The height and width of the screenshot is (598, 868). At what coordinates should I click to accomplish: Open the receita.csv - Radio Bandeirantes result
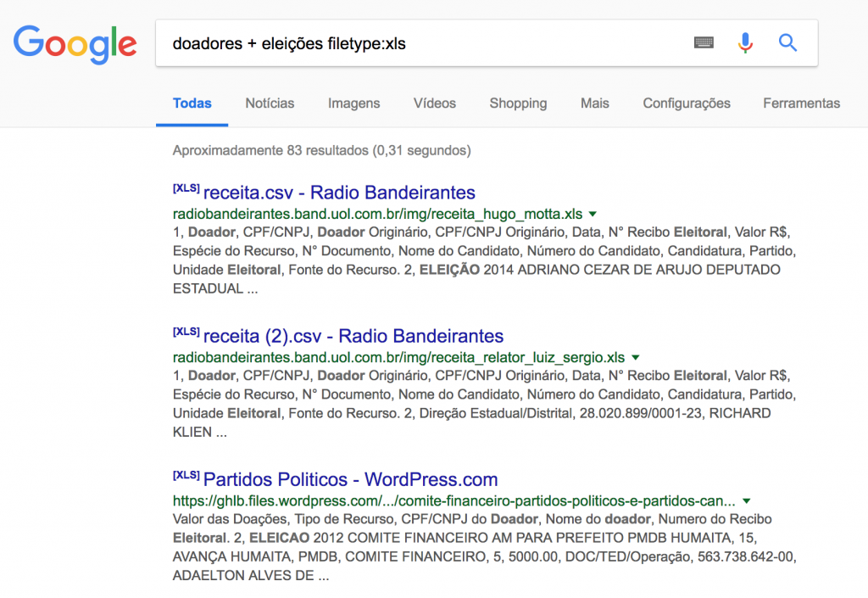pos(339,193)
